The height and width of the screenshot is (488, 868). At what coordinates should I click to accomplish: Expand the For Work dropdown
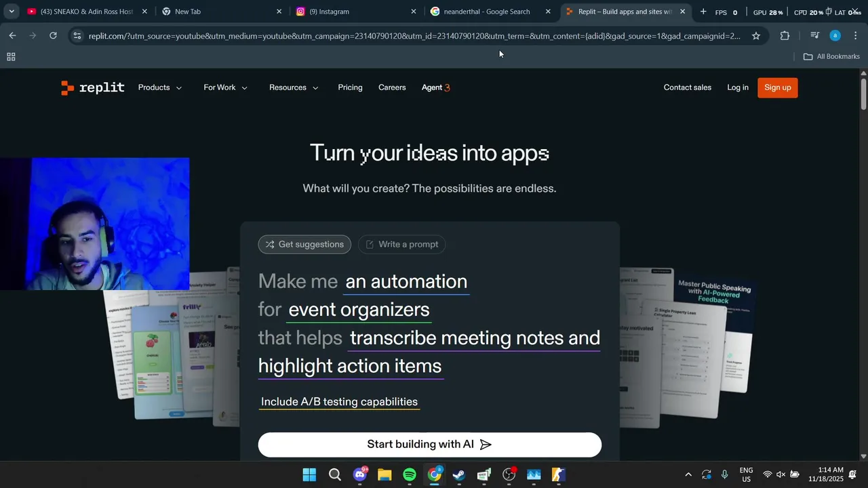point(226,87)
